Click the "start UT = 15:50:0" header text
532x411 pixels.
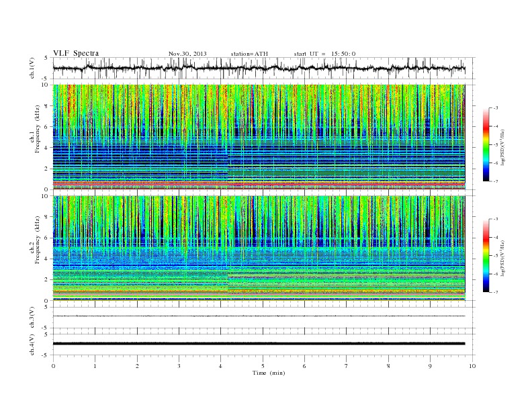point(324,54)
